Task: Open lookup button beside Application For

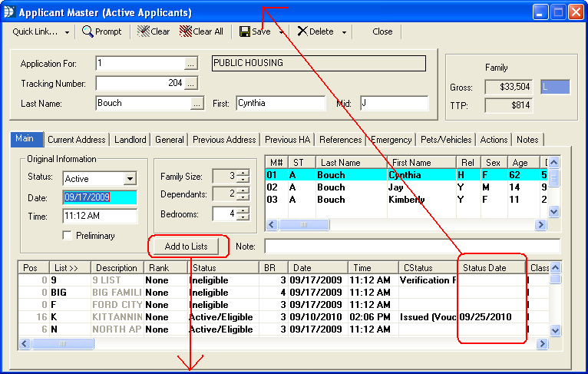Action: 192,63
